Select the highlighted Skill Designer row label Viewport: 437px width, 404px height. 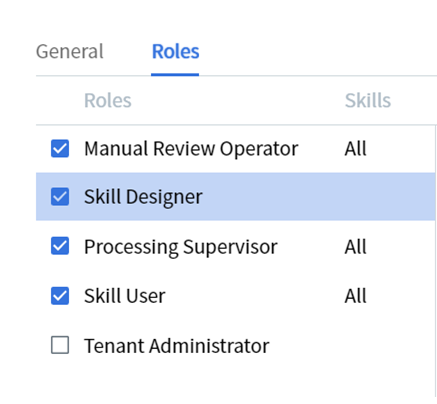[x=143, y=197]
